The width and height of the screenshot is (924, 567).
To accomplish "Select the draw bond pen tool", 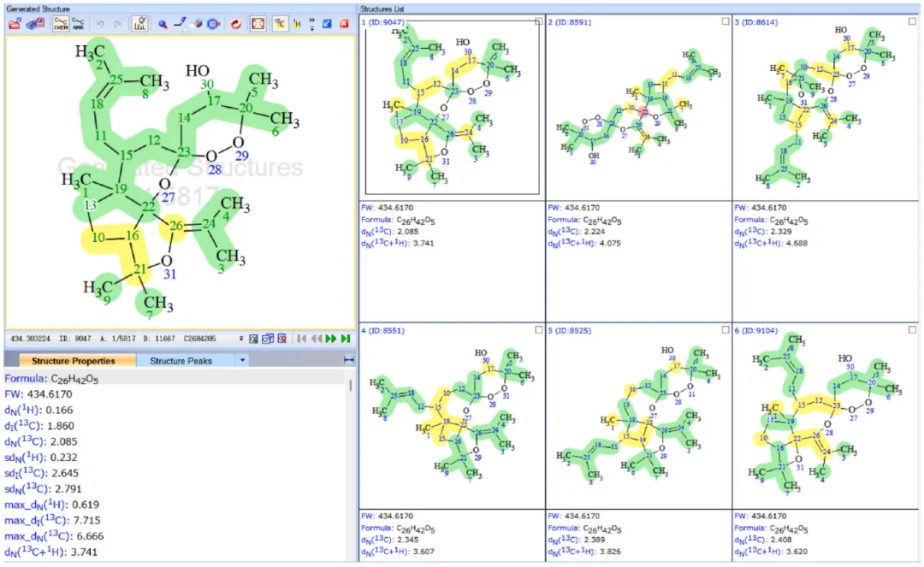I will (181, 24).
